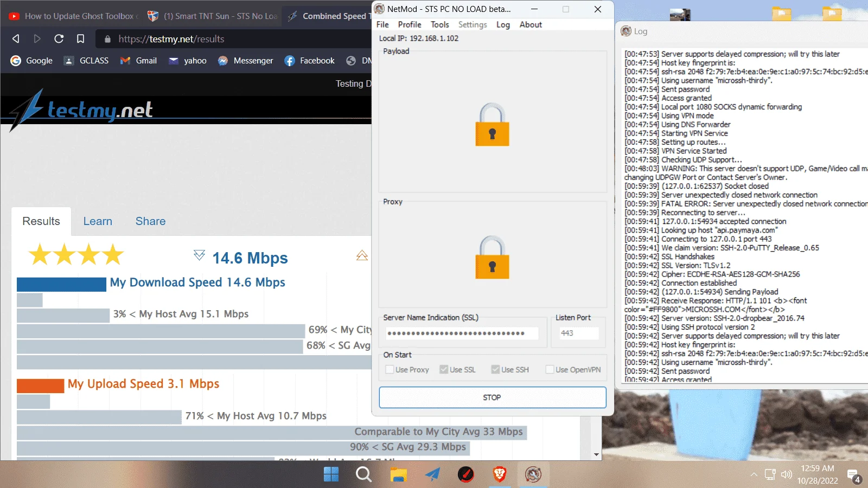
Task: Open the NetMod Settings menu
Action: coord(473,24)
